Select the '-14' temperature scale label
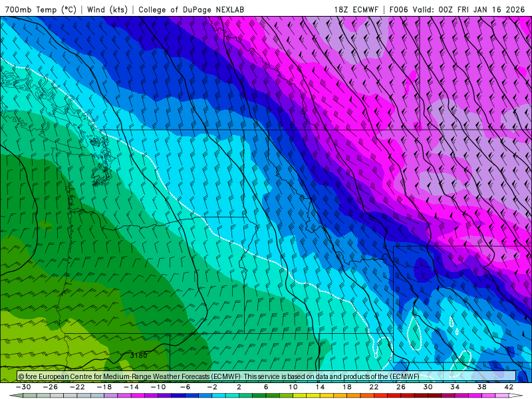This screenshot has height=399, width=532. tap(131, 387)
